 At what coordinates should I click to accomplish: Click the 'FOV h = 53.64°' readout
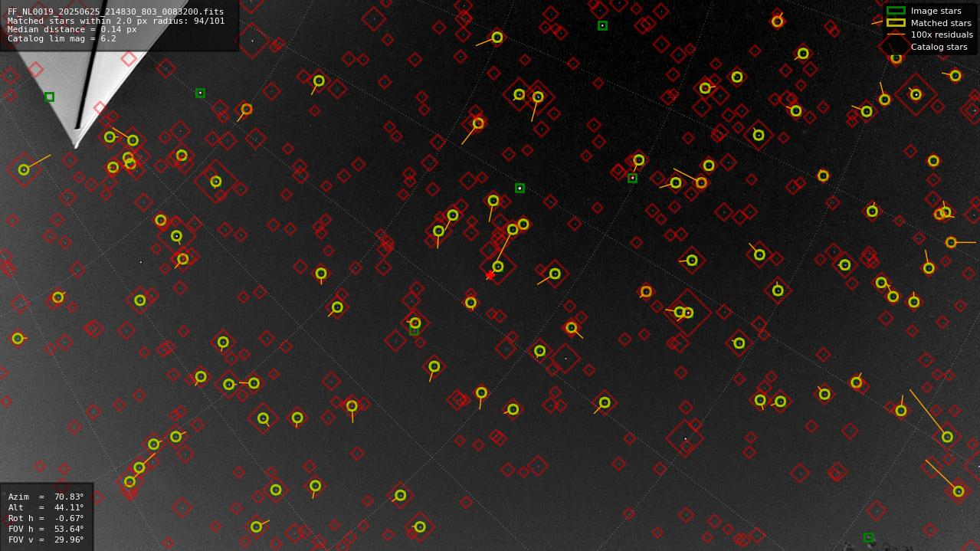tap(46, 530)
